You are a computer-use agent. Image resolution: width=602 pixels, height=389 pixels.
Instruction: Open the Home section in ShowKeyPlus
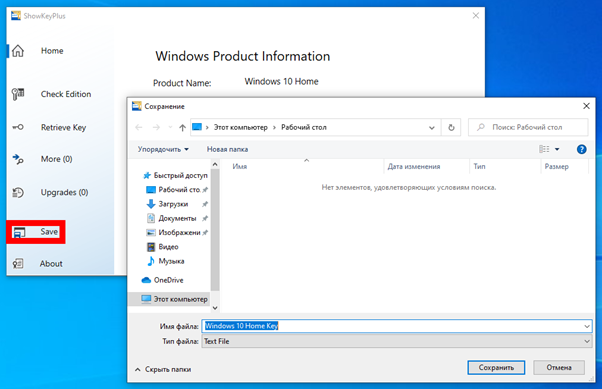[x=52, y=51]
